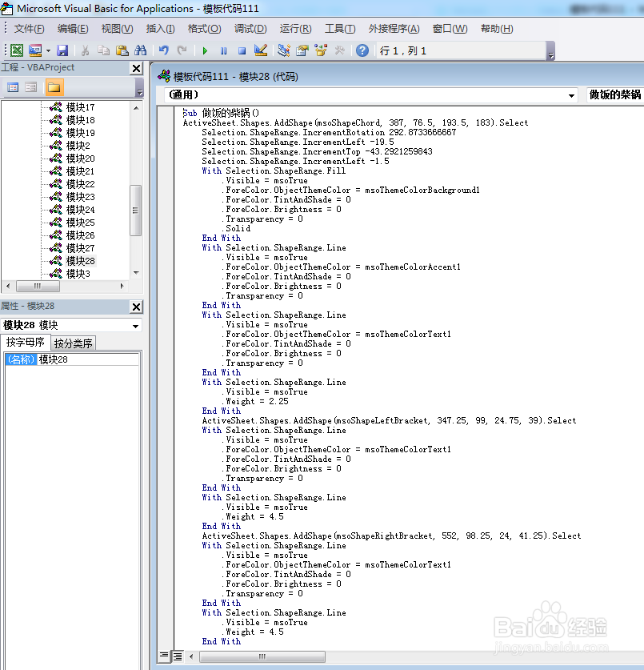The width and height of the screenshot is (644, 670).
Task: Redo the last undone action
Action: pyautogui.click(x=182, y=50)
